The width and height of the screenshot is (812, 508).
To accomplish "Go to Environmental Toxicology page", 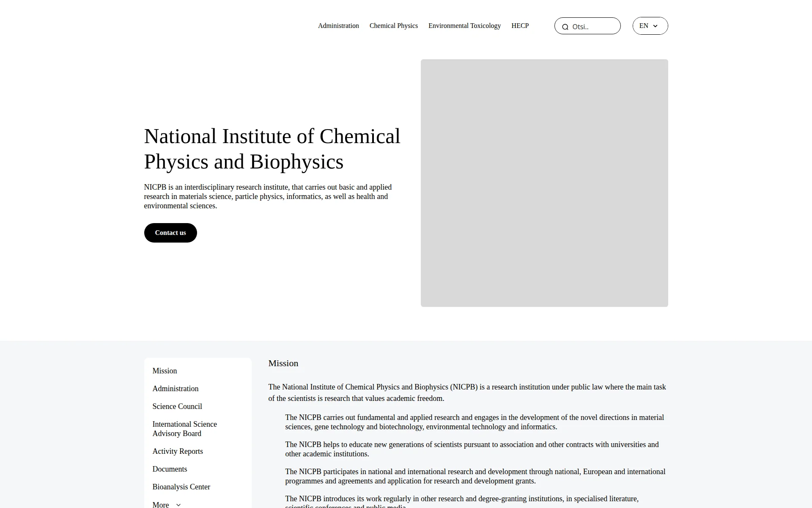I will 464,26.
